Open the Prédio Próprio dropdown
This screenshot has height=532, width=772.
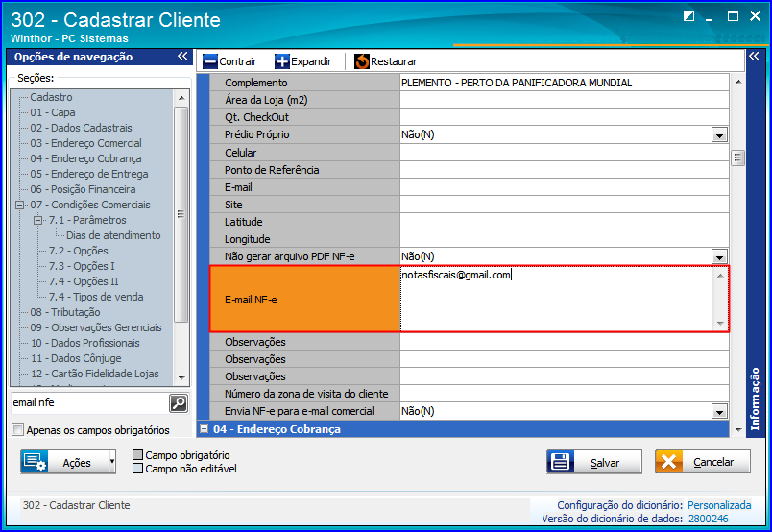719,135
